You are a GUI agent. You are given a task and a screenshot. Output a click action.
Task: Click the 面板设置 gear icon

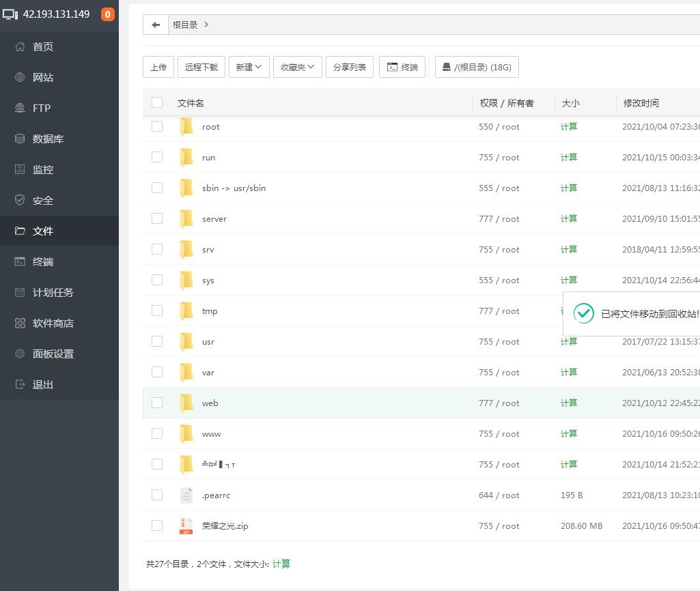click(20, 354)
